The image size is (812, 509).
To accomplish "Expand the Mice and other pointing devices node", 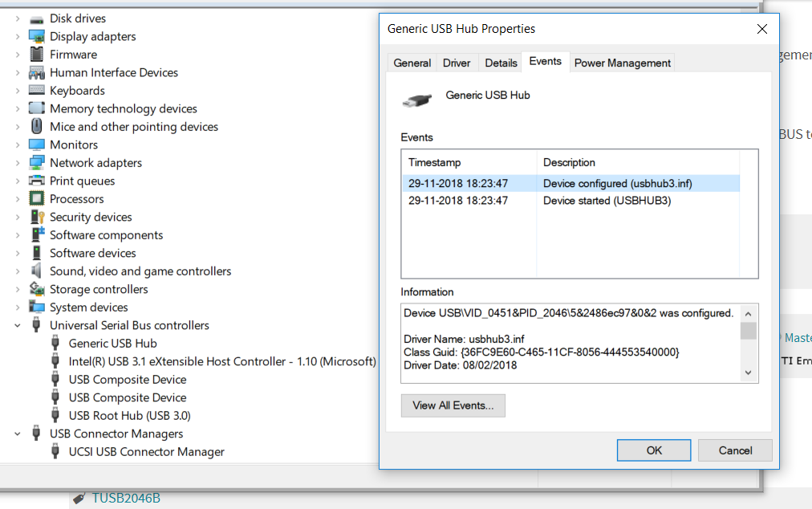I will point(18,127).
